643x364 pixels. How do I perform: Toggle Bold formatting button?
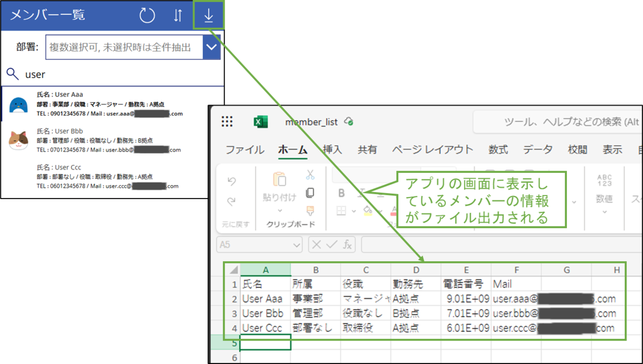coord(341,192)
